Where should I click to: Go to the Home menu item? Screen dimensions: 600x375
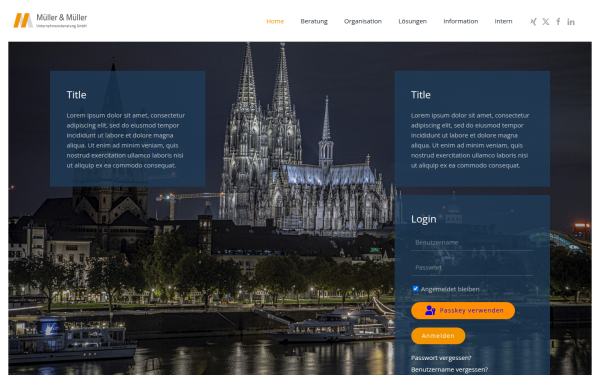tap(275, 21)
